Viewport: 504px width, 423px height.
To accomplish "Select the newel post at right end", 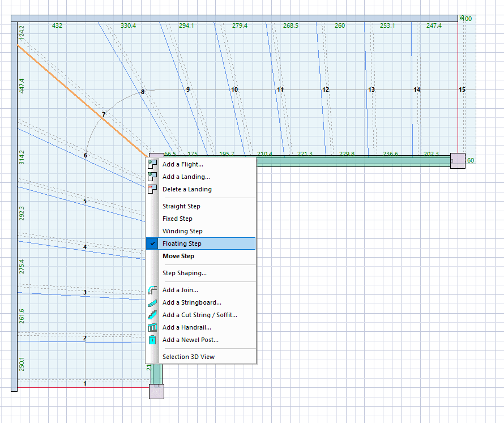I will click(458, 161).
